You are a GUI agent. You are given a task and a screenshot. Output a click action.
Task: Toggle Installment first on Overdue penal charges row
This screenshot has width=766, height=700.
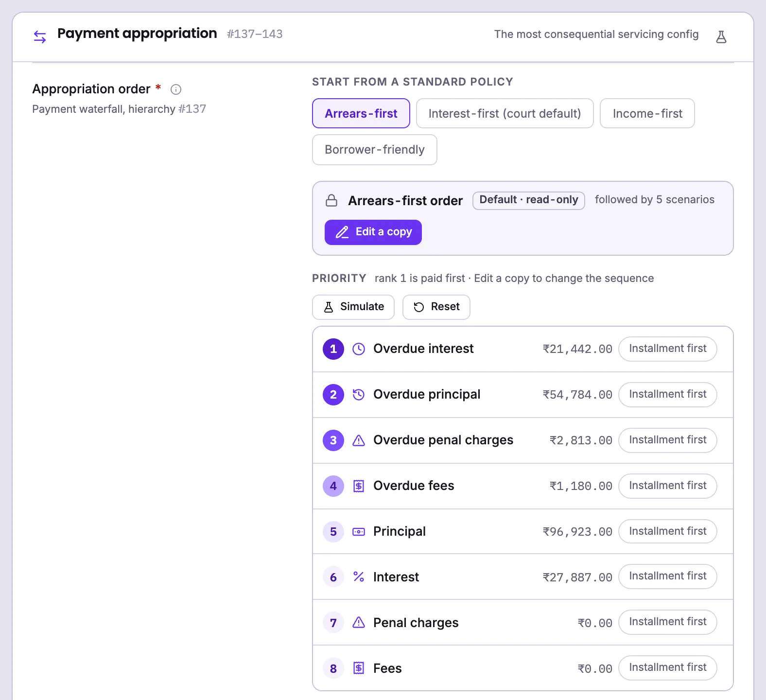[668, 440]
